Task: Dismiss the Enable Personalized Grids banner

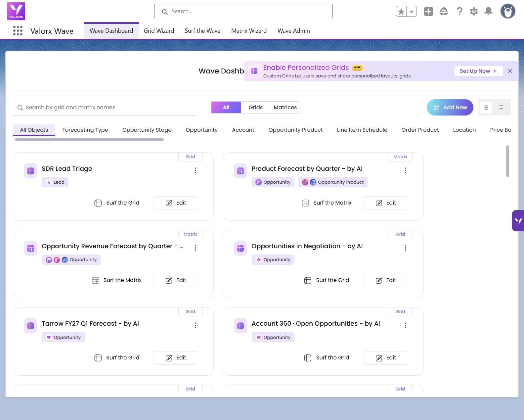Action: 510,71
